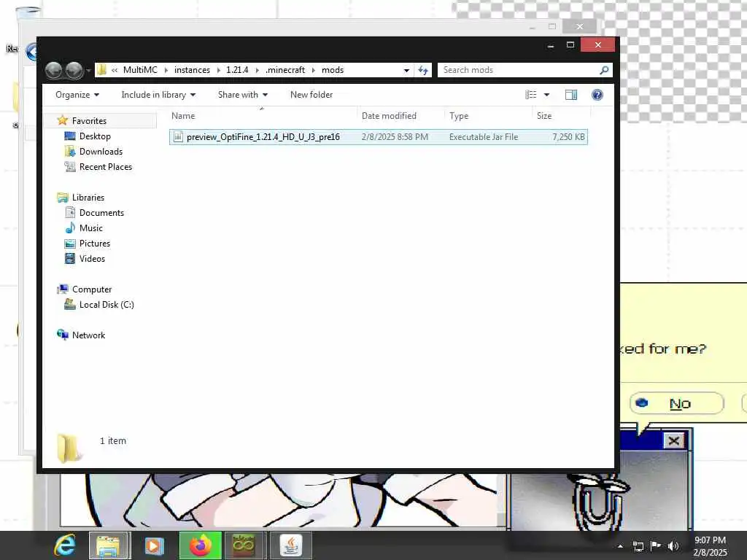
Task: Click the 2/8/2025 8:58 PM date cell
Action: [395, 137]
